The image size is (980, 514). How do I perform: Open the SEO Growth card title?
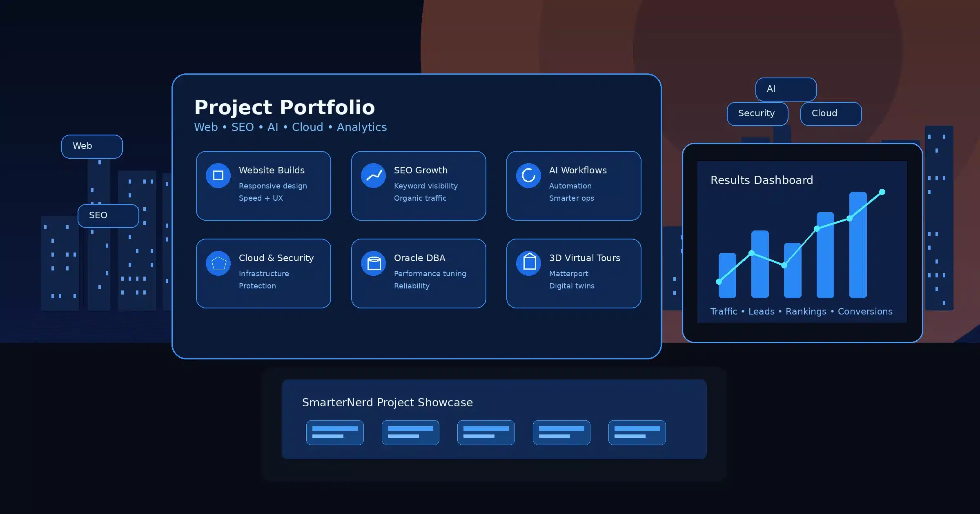click(421, 170)
